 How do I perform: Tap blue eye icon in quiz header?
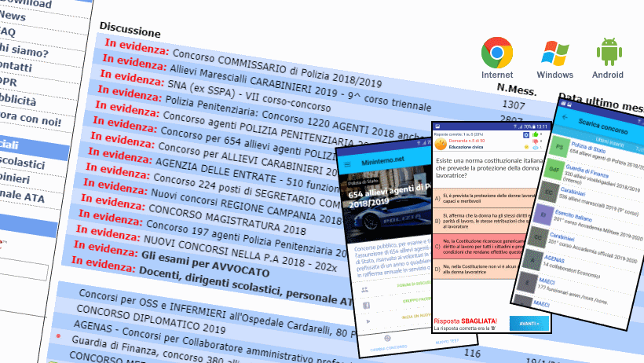535,147
